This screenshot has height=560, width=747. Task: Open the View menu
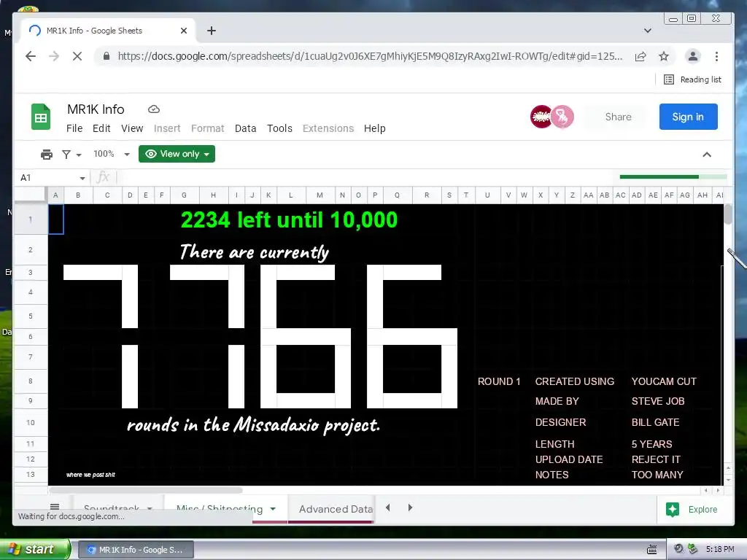click(132, 128)
